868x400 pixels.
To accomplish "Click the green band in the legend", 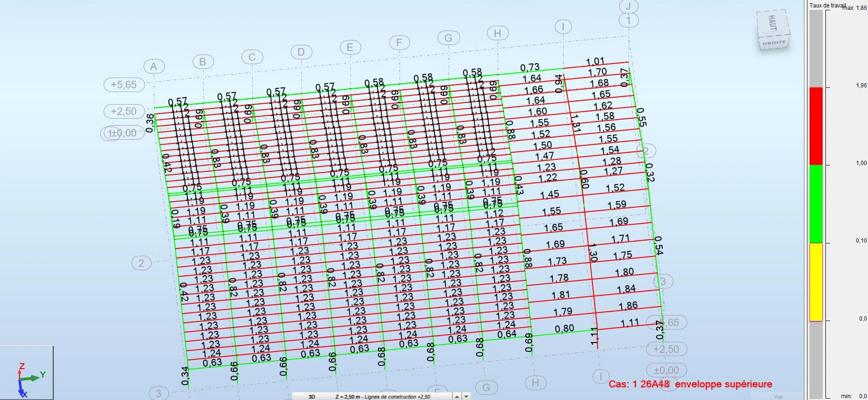I will 816,204.
